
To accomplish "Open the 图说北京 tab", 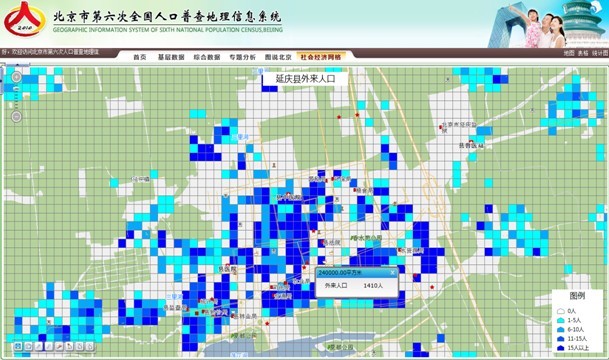I will click(x=278, y=57).
